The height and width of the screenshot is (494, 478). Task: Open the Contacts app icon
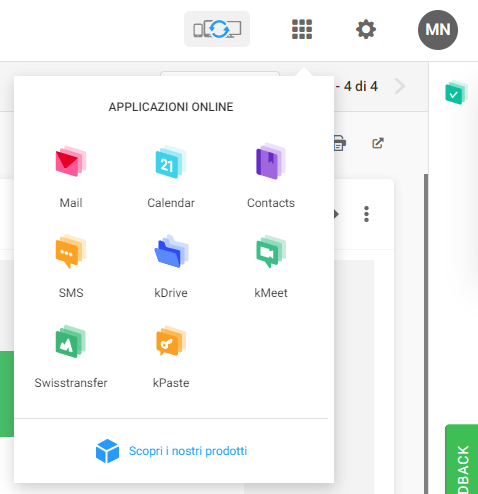point(271,161)
